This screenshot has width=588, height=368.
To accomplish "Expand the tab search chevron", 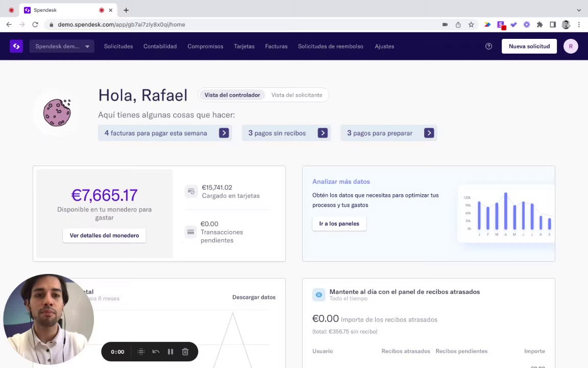I will pos(579,10).
